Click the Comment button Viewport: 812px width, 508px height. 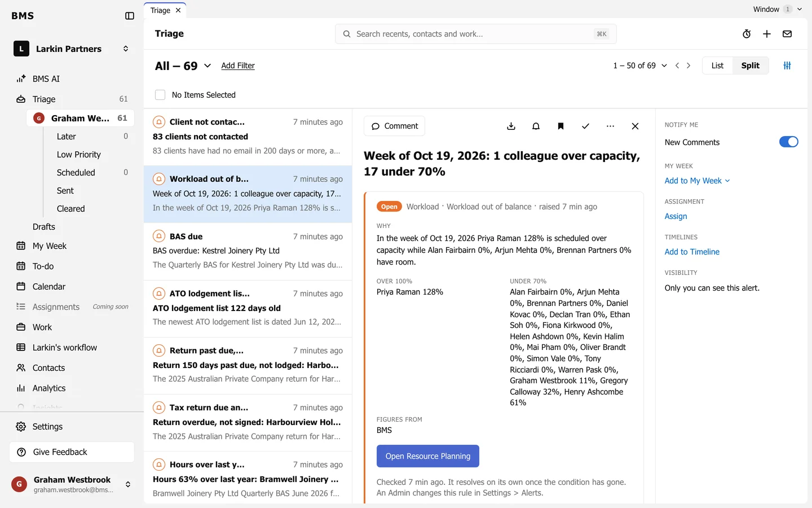click(395, 126)
